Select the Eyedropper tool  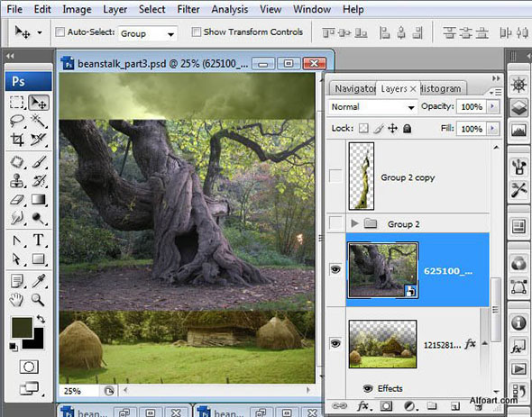39,281
